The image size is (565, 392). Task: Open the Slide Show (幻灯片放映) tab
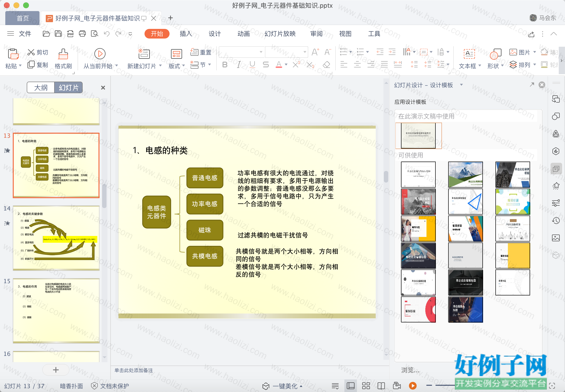tap(280, 34)
